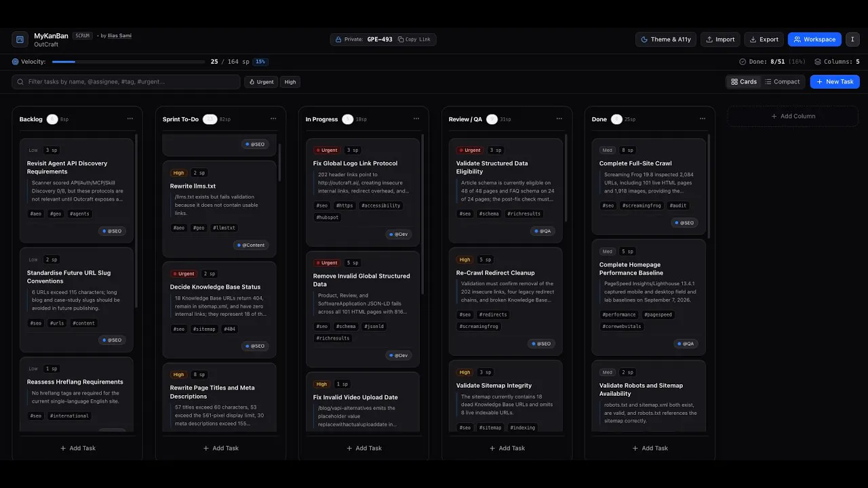Open In Progress column options menu
Screen dimensions: 868x488
[x=416, y=119]
